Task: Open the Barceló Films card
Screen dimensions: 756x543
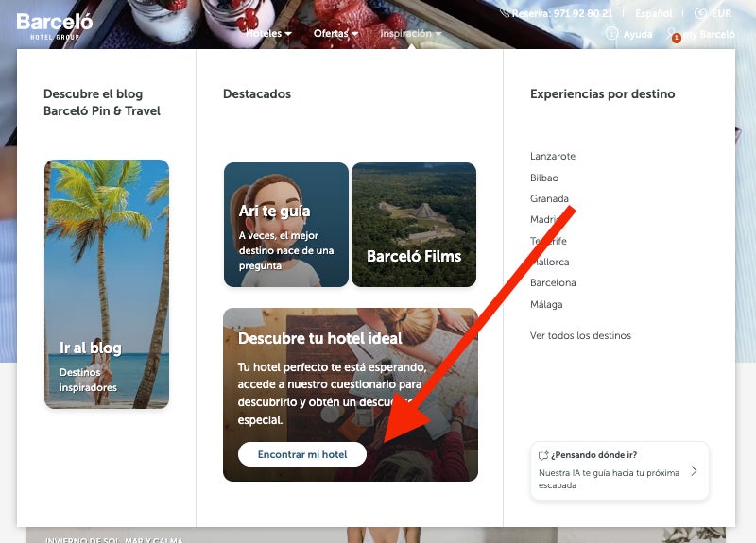Action: tap(414, 225)
